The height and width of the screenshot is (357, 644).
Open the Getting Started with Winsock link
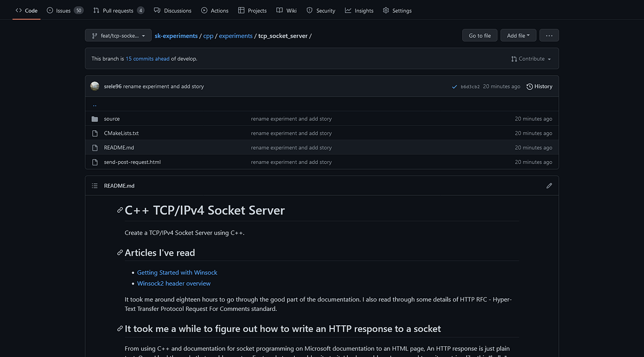[x=177, y=272]
